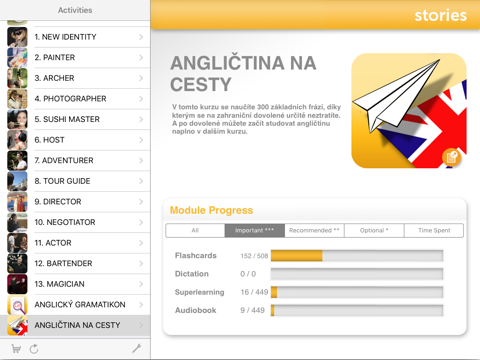Expand the Painter row chevron
Screen dimensions: 480x360
click(x=141, y=58)
